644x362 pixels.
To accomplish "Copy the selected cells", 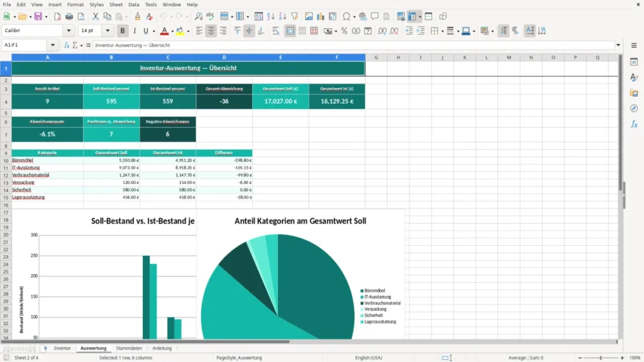I will [107, 16].
